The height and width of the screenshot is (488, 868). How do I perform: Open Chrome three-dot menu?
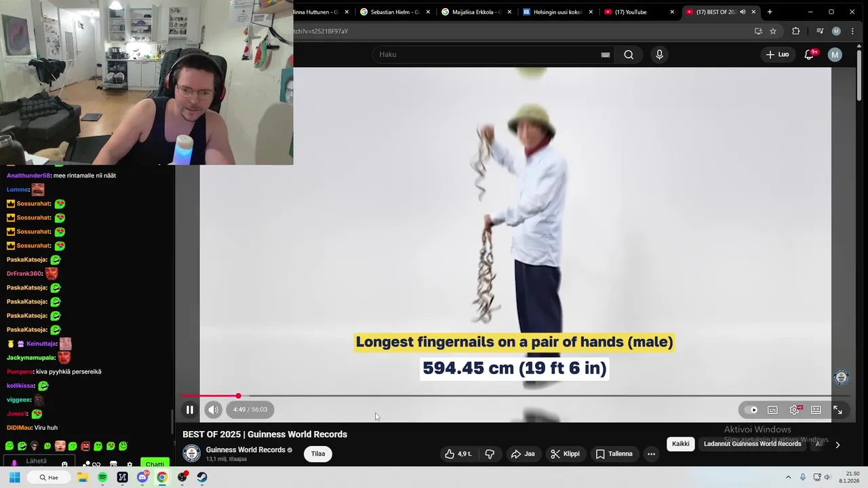(x=852, y=31)
